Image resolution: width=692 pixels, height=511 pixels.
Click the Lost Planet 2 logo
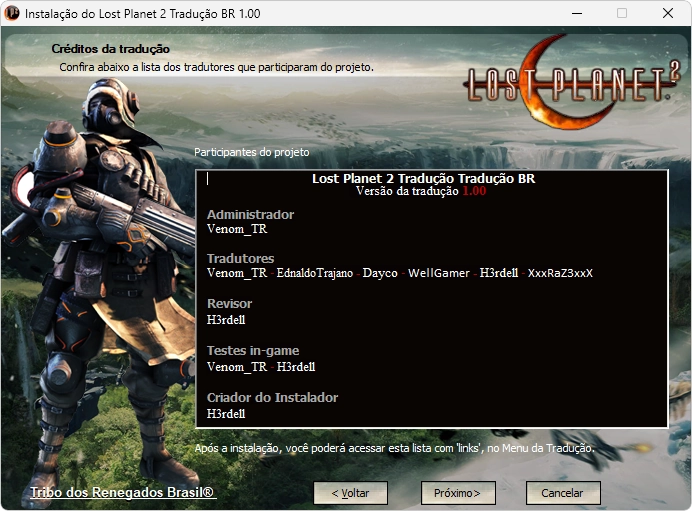pos(572,82)
